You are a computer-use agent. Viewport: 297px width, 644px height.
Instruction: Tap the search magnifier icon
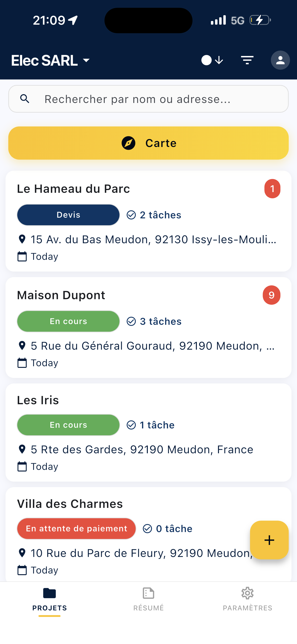pos(25,99)
